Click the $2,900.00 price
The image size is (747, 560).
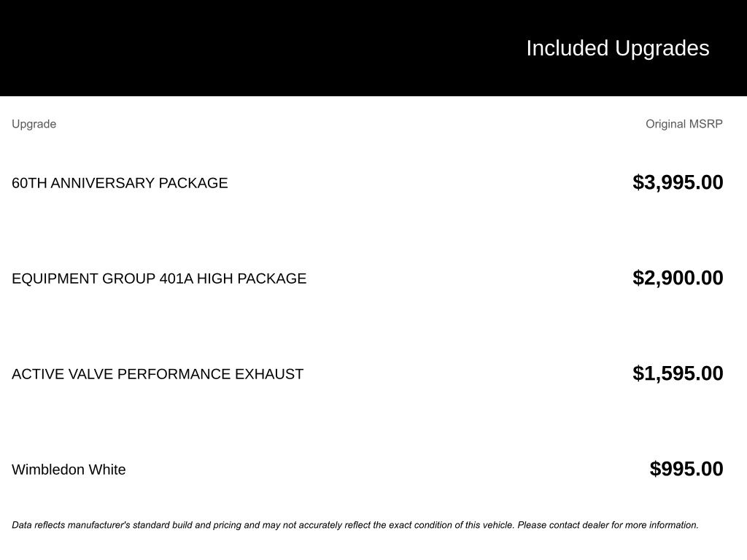pos(678,278)
